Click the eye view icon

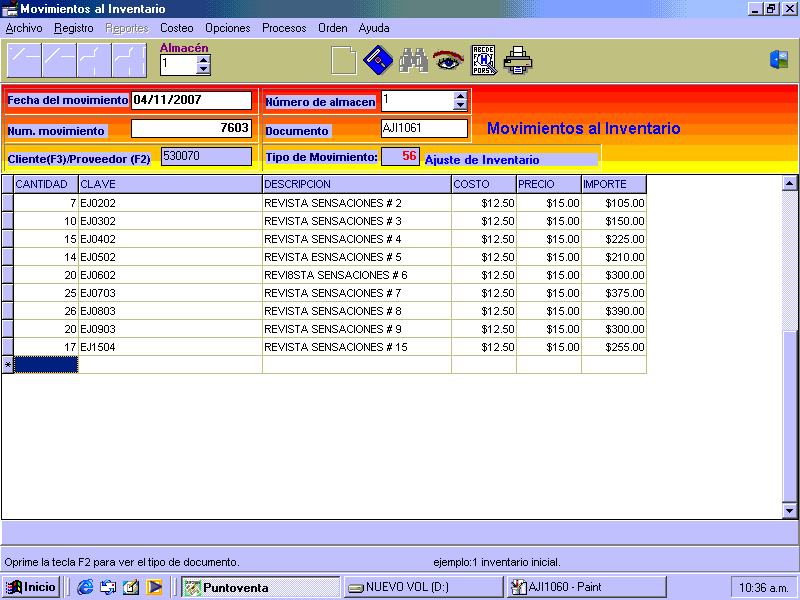click(x=447, y=61)
